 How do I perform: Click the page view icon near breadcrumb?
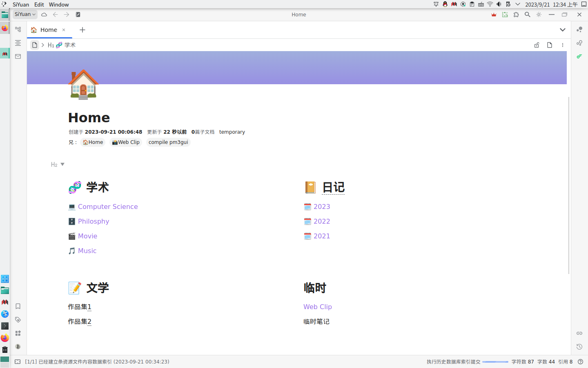tap(550, 45)
